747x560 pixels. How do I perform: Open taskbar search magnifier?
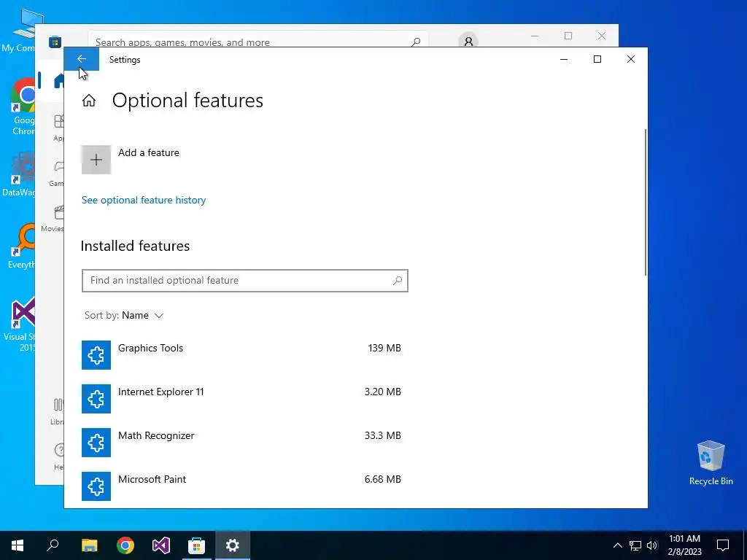[53, 545]
